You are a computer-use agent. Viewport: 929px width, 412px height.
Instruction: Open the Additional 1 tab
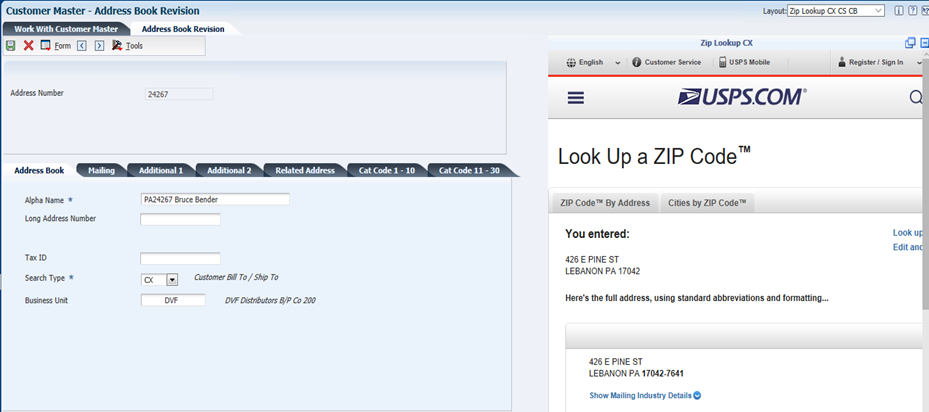tap(161, 170)
